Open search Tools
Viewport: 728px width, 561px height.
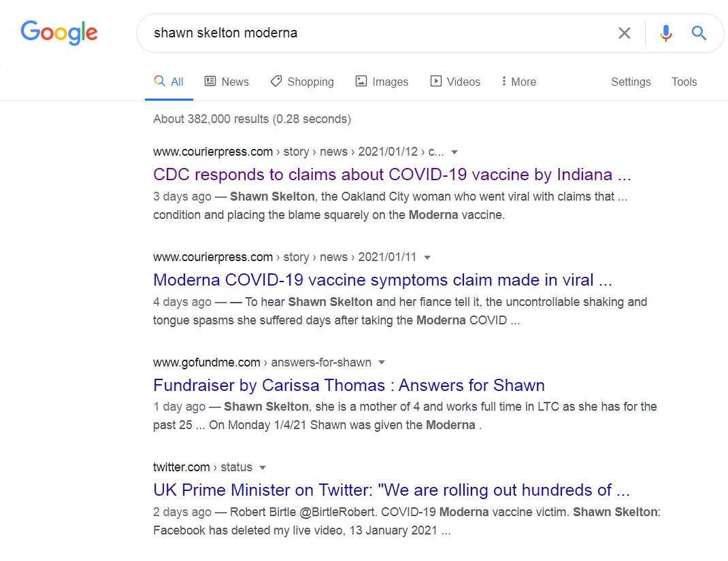pyautogui.click(x=684, y=82)
